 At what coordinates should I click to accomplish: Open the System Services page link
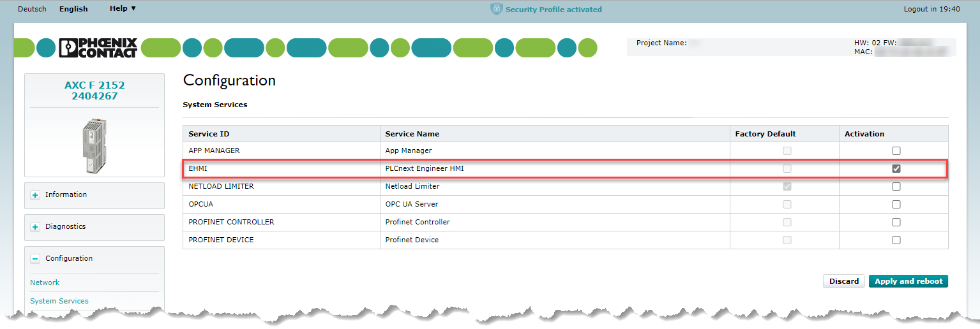tap(59, 301)
